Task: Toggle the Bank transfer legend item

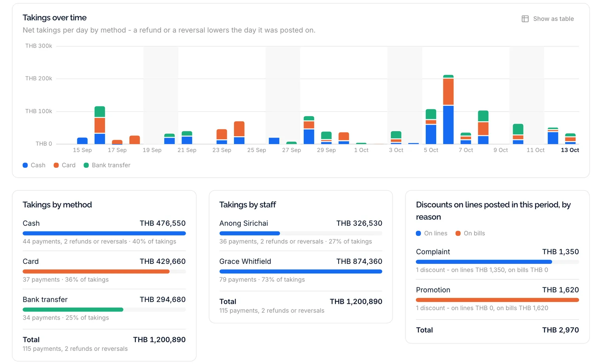Action: click(107, 165)
